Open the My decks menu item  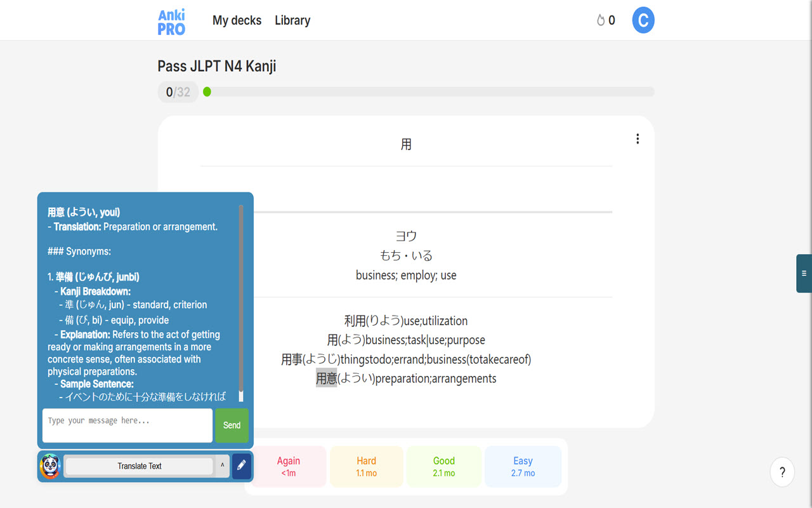(x=237, y=20)
